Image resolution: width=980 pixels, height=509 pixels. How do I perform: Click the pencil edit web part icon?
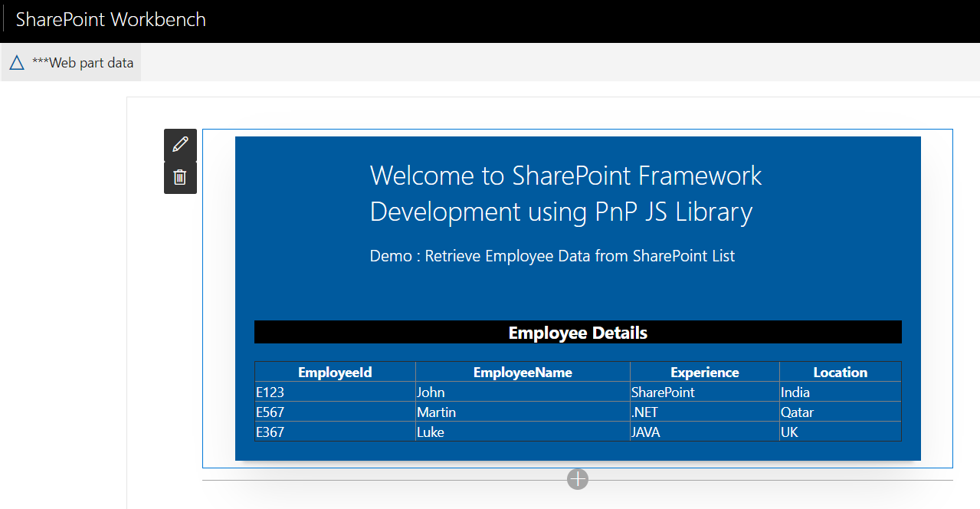point(180,145)
